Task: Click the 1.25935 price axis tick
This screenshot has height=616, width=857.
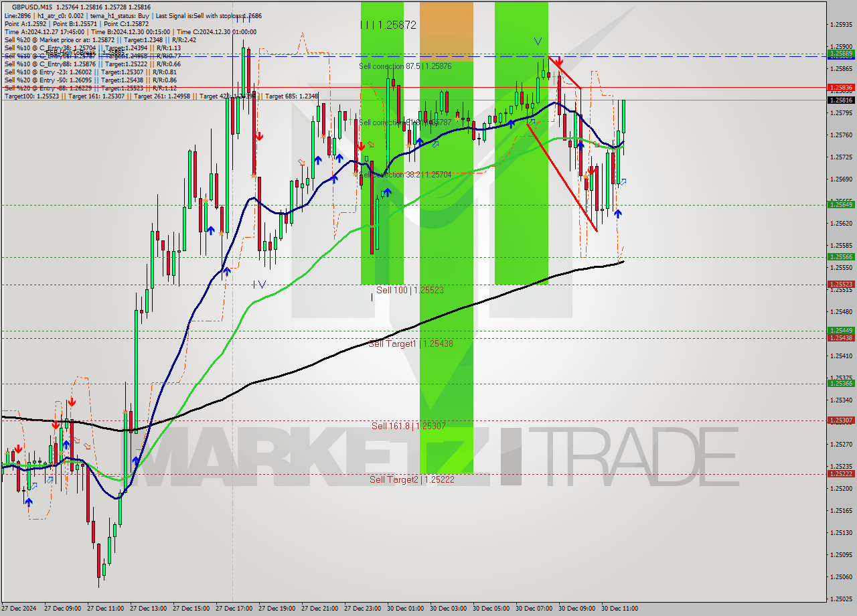Action: [x=841, y=24]
